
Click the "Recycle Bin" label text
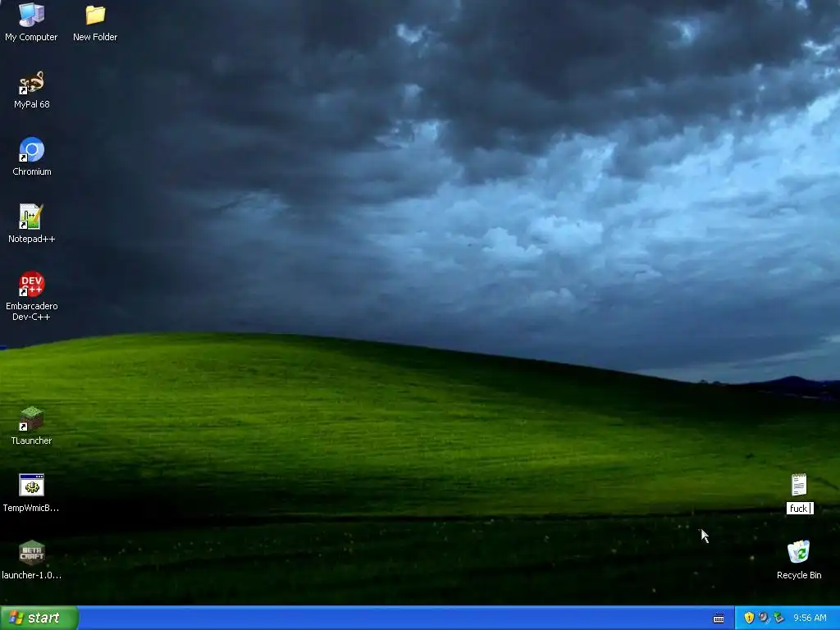pyautogui.click(x=799, y=575)
